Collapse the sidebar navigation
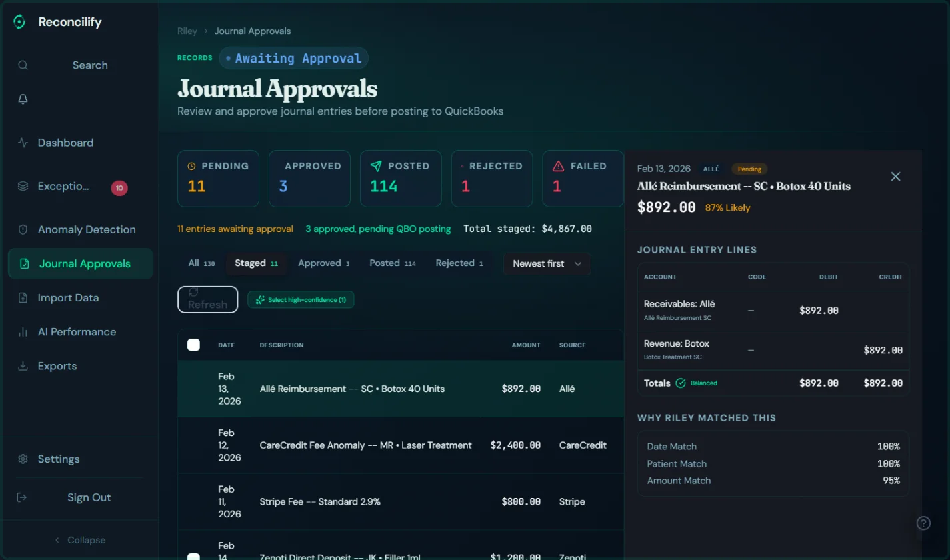Screen dimensions: 950x560 coord(79,539)
